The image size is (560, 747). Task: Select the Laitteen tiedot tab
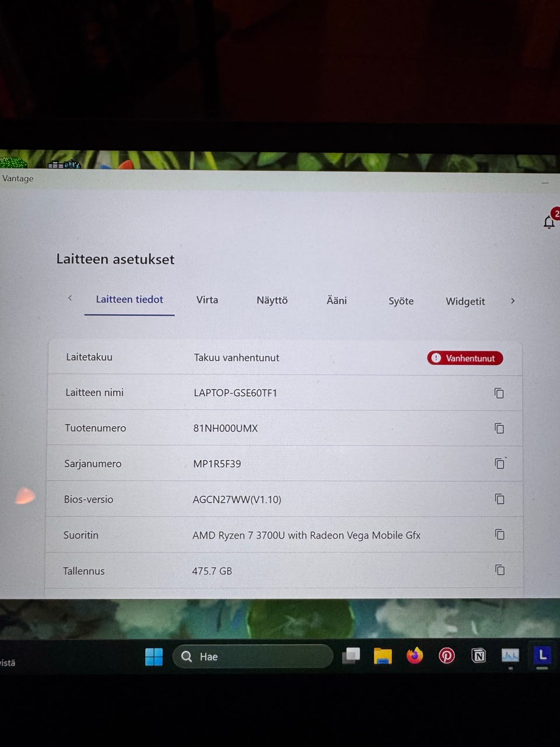point(129,299)
